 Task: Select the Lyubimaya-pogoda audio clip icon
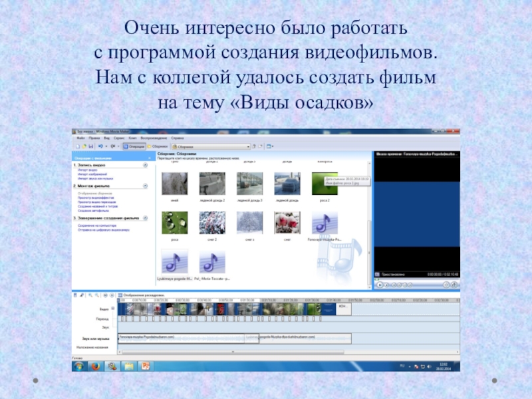click(x=174, y=261)
